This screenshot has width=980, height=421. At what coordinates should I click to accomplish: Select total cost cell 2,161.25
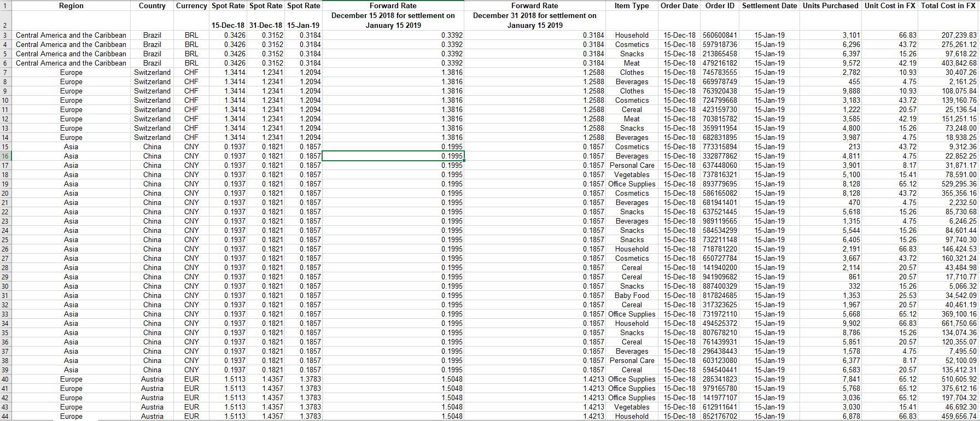point(948,82)
